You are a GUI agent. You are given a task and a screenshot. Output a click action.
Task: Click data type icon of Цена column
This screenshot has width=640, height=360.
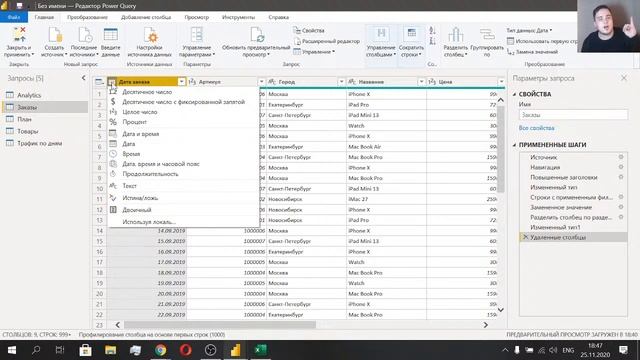pyautogui.click(x=432, y=82)
